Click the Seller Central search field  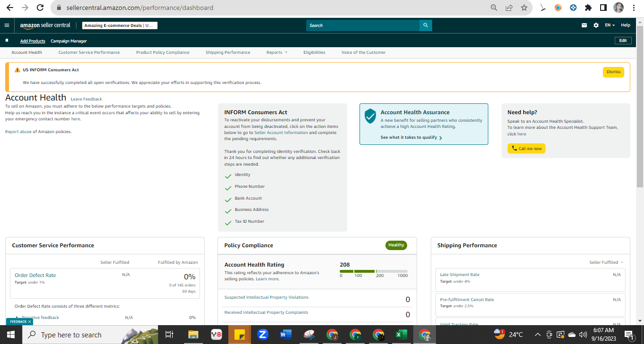pos(363,25)
